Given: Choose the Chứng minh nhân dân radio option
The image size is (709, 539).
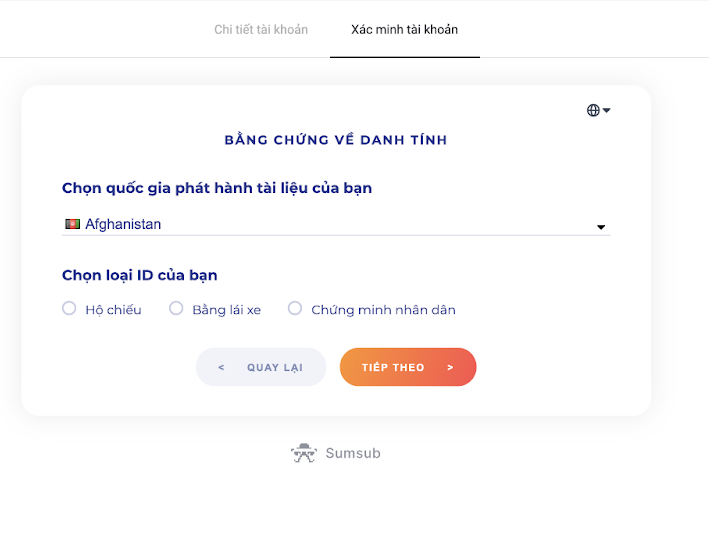Looking at the screenshot, I should point(295,309).
